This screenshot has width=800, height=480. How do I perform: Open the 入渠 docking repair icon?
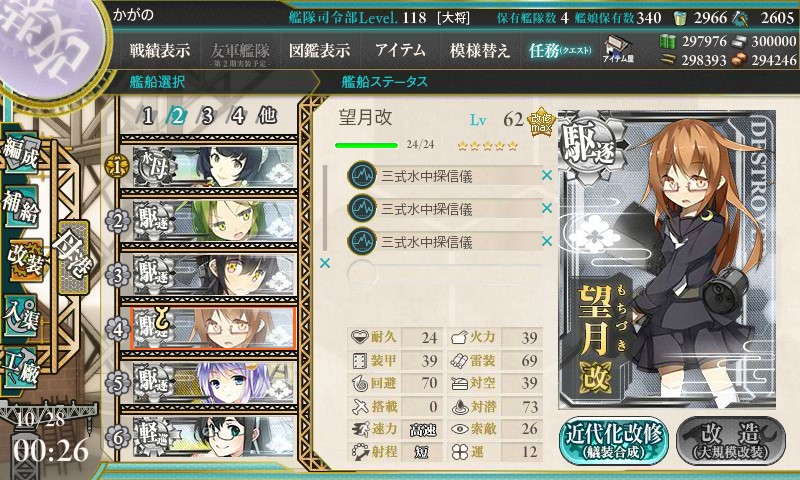click(x=20, y=316)
